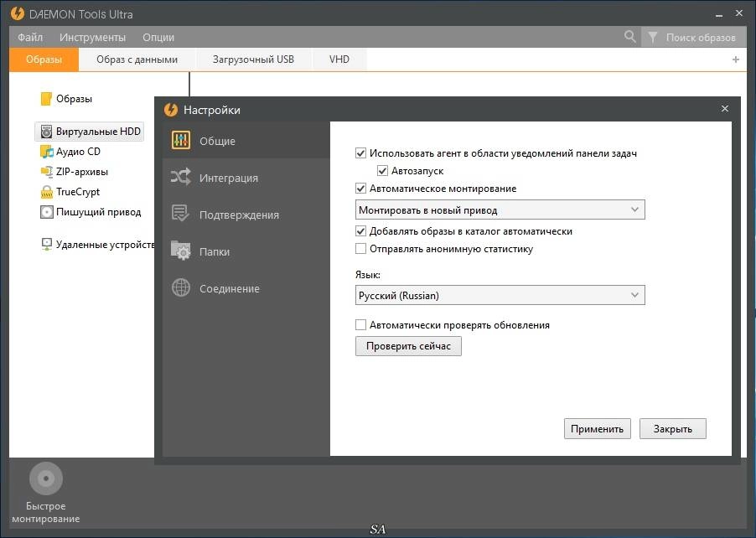Click the TrueCrypt padlock icon
The height and width of the screenshot is (538, 756).
coord(46,192)
